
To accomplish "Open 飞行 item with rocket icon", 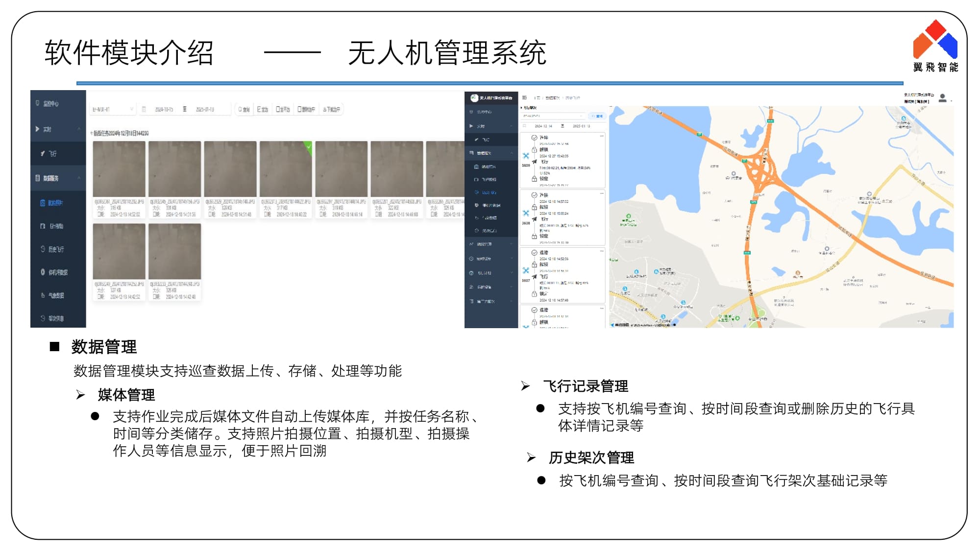I will [x=49, y=153].
